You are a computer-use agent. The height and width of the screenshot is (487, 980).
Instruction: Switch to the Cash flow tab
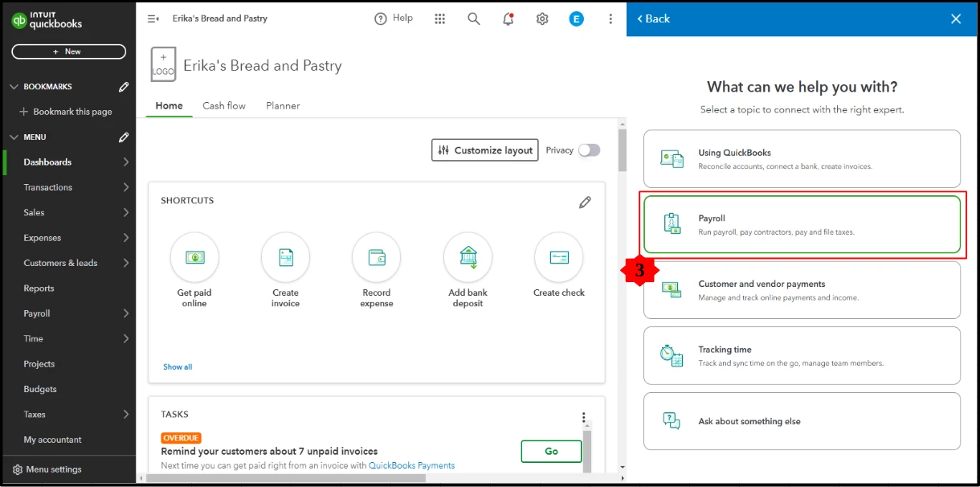(x=224, y=105)
